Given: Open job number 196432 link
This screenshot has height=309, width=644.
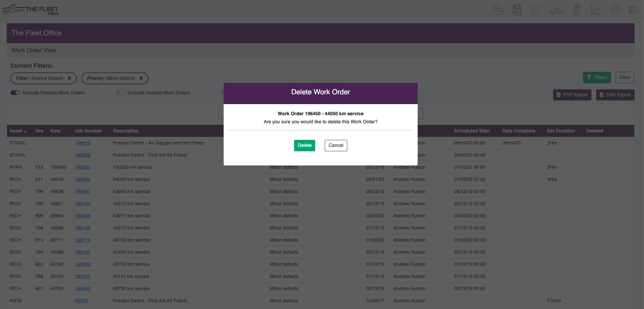Looking at the screenshot, I should [83, 252].
